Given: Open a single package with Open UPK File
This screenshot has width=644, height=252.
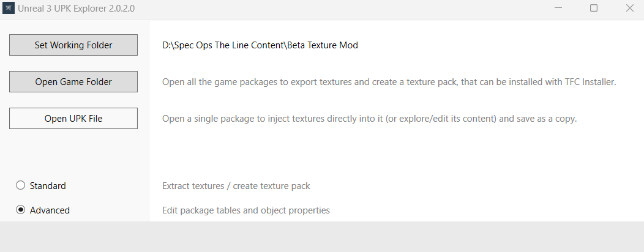Looking at the screenshot, I should [x=73, y=119].
